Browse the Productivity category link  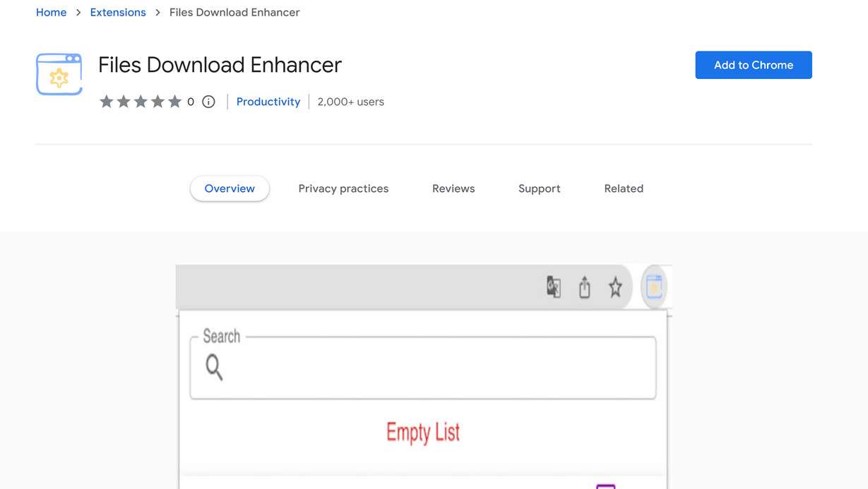(268, 101)
